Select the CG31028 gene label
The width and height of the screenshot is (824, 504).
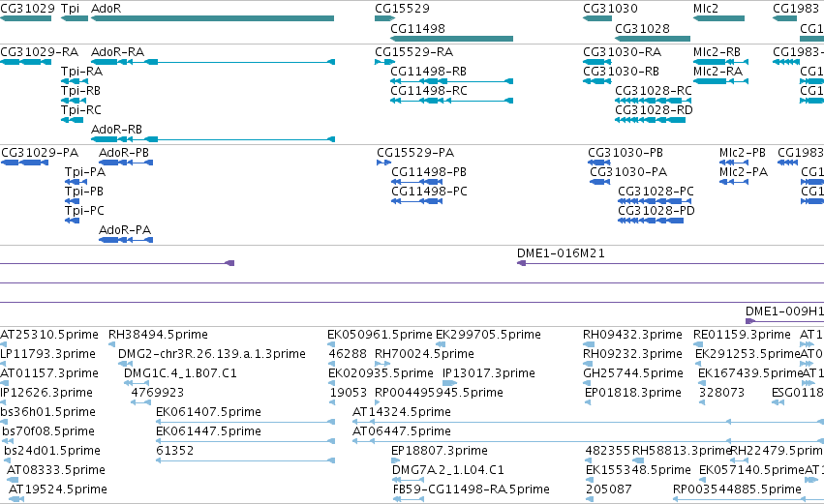click(x=642, y=28)
